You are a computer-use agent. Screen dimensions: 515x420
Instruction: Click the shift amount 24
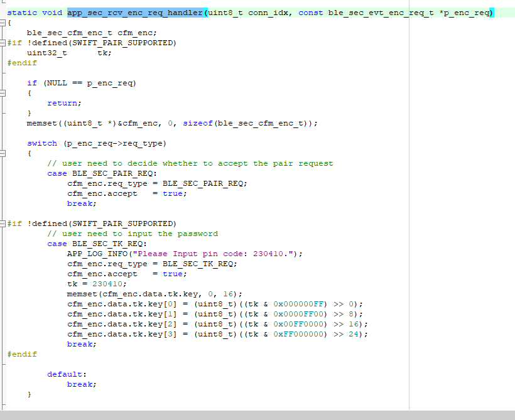click(x=354, y=334)
